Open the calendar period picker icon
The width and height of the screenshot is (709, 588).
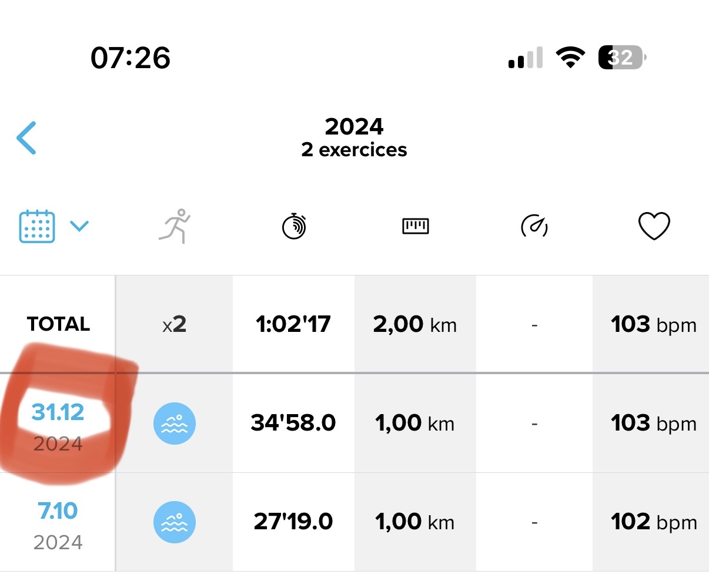click(x=37, y=226)
